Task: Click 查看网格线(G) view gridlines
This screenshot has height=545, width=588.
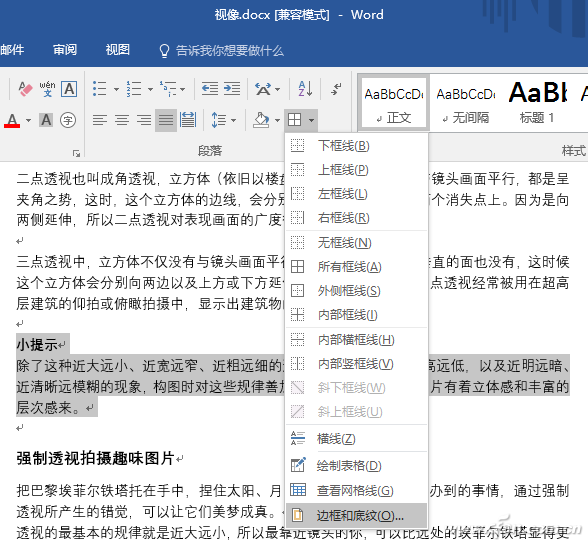Action: point(356,491)
